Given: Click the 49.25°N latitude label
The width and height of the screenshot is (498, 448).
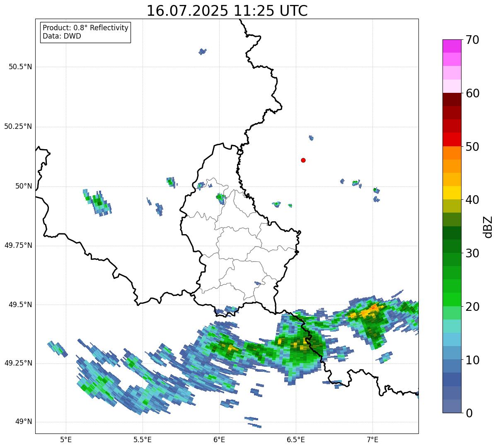Looking at the screenshot, I should [18, 363].
